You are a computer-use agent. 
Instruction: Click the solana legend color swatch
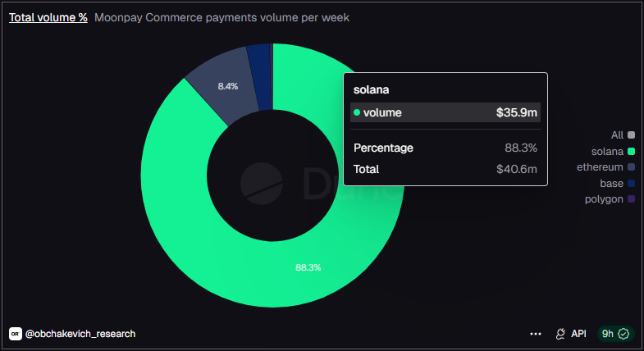tap(632, 151)
